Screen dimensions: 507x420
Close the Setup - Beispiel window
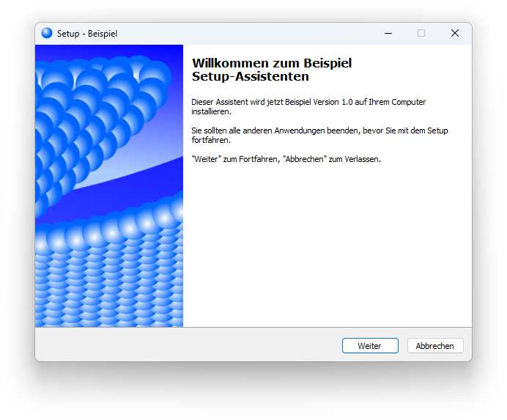(455, 33)
